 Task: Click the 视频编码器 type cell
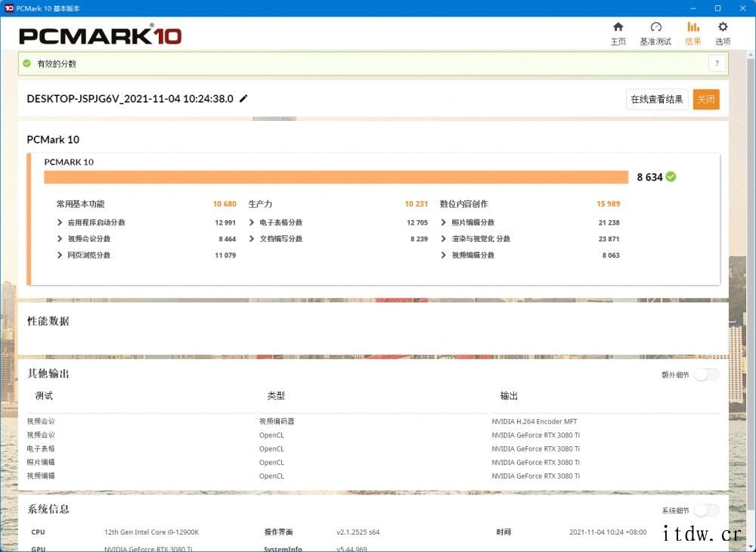point(277,421)
